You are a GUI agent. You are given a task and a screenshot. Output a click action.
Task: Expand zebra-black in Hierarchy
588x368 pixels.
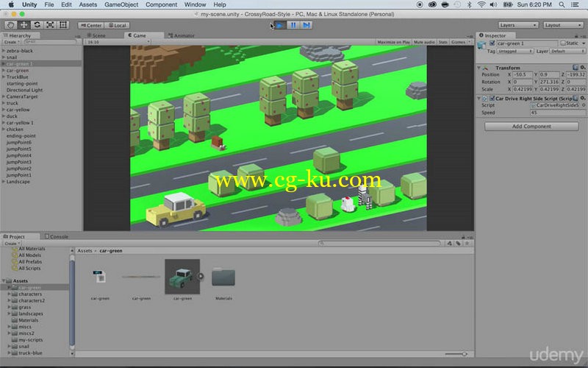[4, 50]
